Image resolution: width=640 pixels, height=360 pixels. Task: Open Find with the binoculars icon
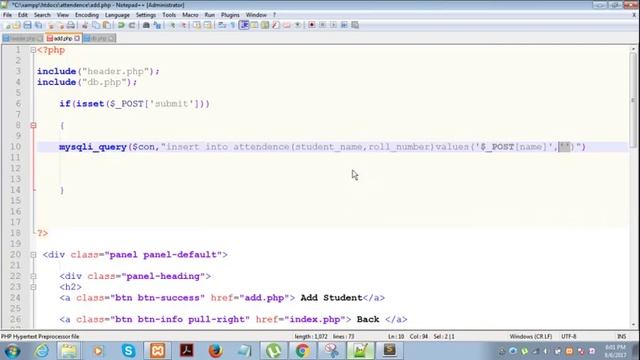[x=146, y=25]
